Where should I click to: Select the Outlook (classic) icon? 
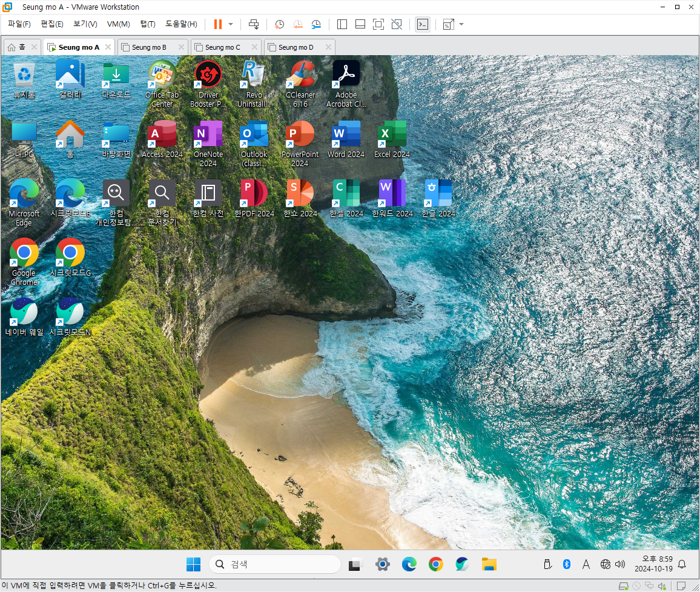[254, 144]
